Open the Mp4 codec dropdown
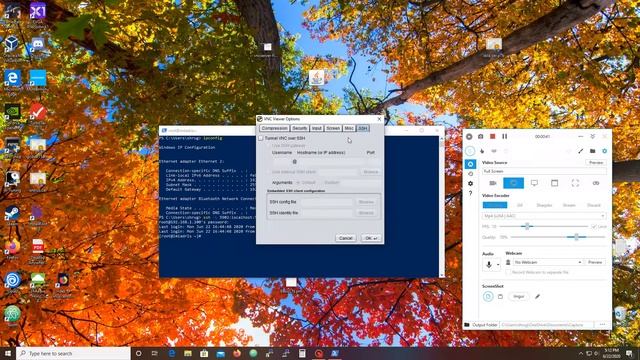 [x=544, y=216]
